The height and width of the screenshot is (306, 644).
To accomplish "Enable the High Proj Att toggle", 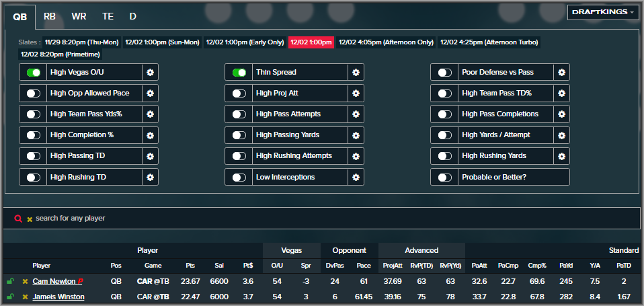I will (x=239, y=93).
